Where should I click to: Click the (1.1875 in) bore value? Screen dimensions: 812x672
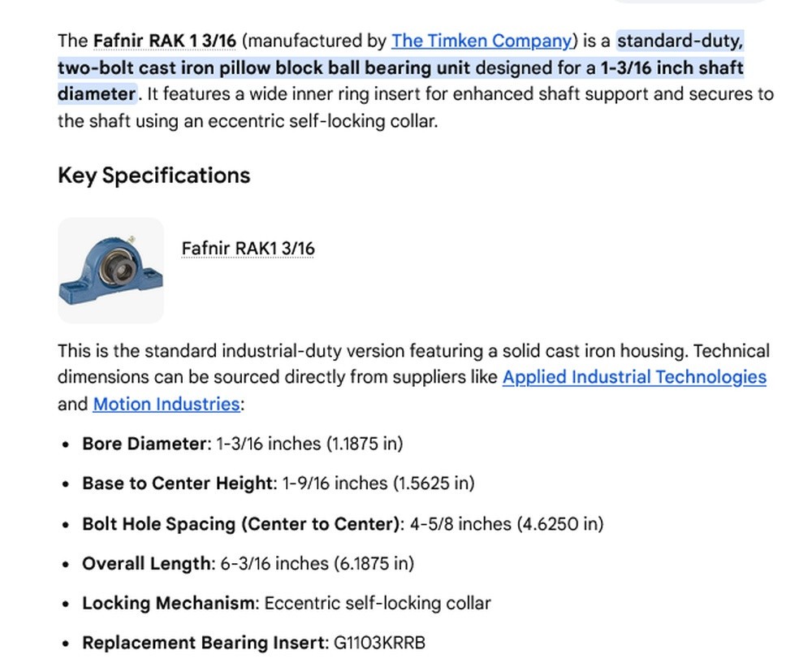tap(365, 444)
